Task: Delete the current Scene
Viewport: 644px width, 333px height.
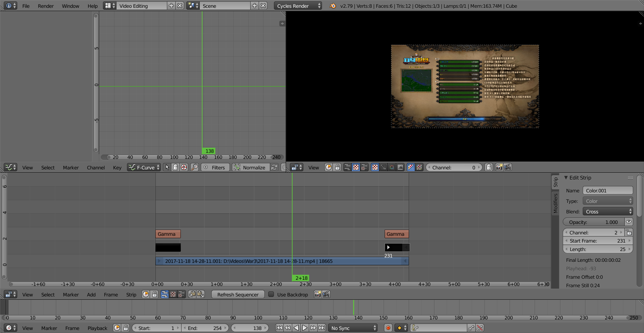Action: [263, 6]
